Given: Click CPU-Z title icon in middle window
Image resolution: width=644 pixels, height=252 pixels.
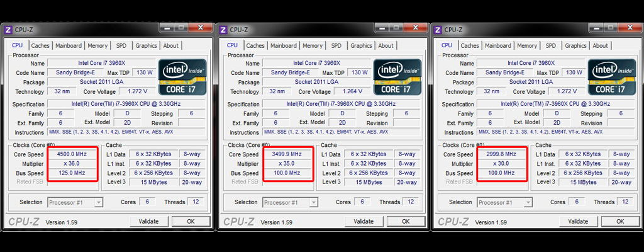Looking at the screenshot, I should tap(223, 30).
